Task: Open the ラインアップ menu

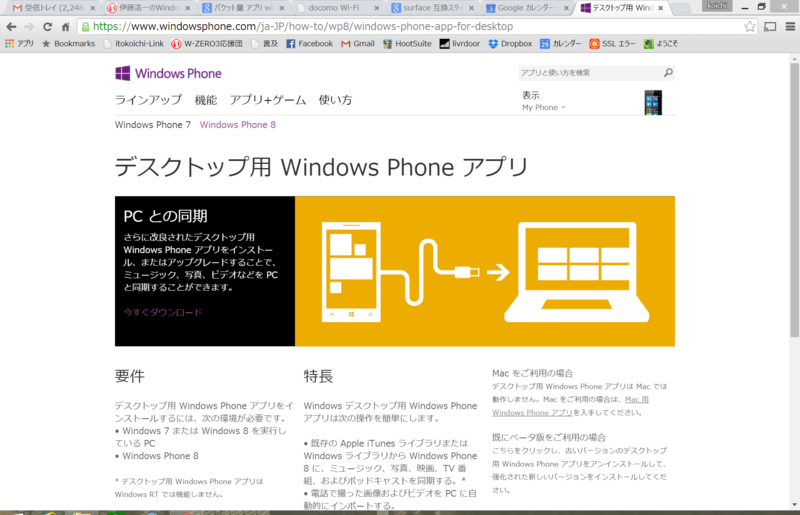Action: coord(148,100)
